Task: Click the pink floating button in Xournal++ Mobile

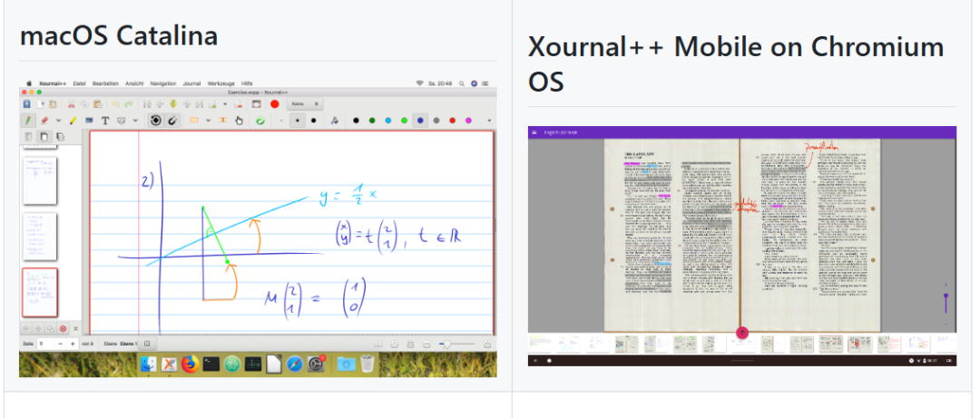Action: [x=742, y=333]
